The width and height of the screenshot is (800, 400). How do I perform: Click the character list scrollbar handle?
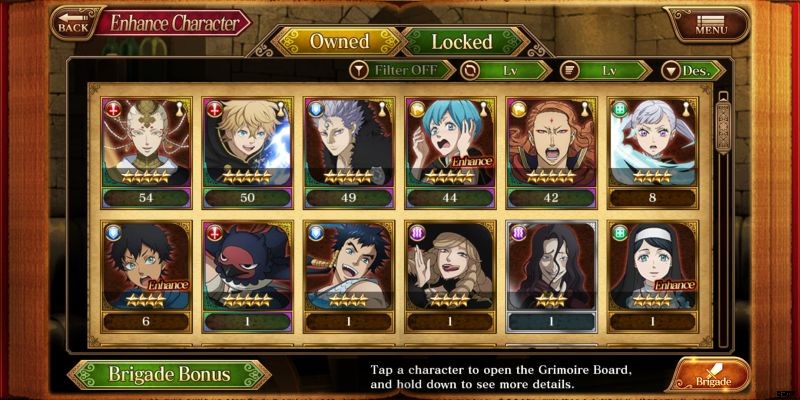click(723, 127)
